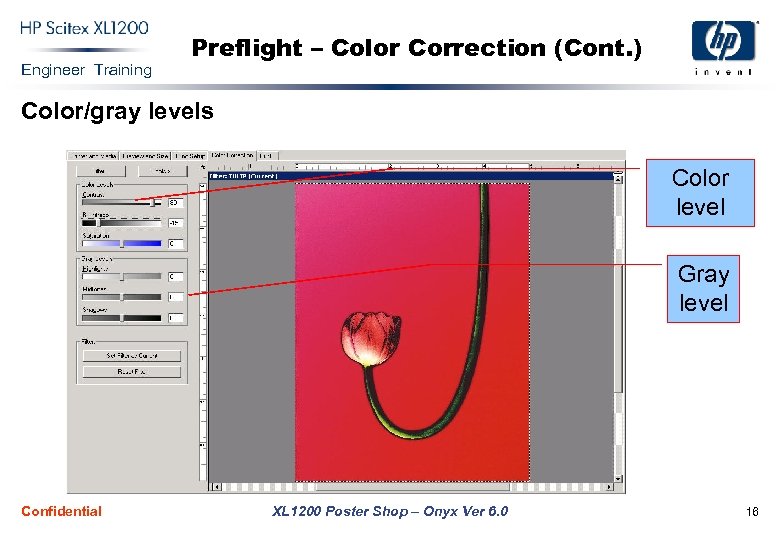Click the tulip flower in preview image

point(371,339)
